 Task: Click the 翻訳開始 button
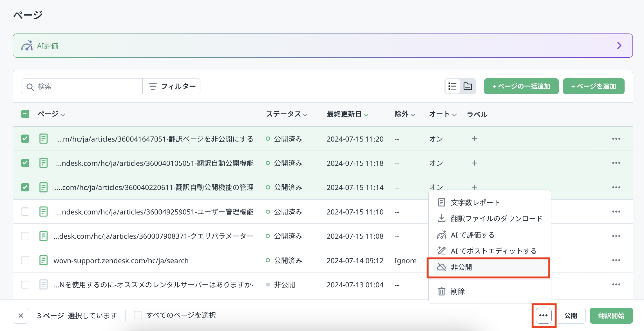611,316
